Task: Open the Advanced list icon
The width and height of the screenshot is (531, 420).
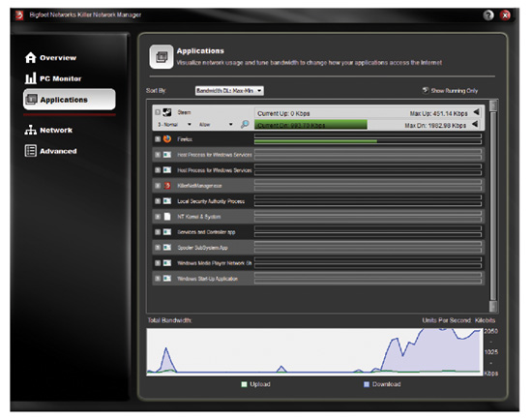Action: click(x=31, y=151)
